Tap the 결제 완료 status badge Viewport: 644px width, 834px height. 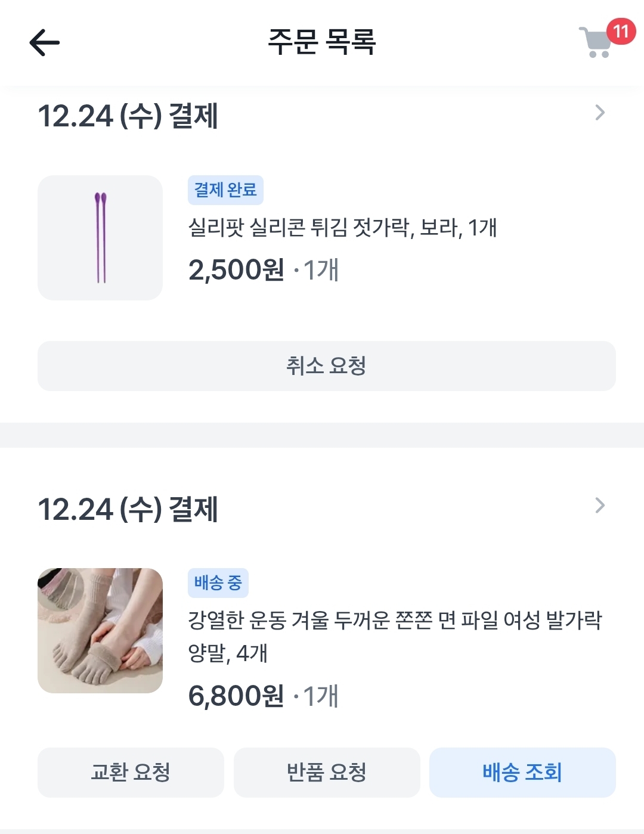tap(225, 190)
